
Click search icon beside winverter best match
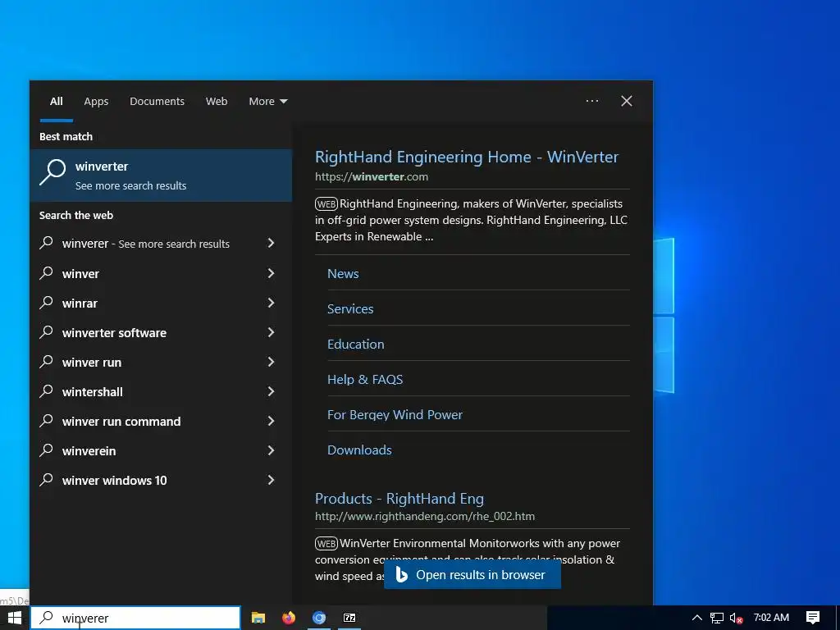[52, 172]
